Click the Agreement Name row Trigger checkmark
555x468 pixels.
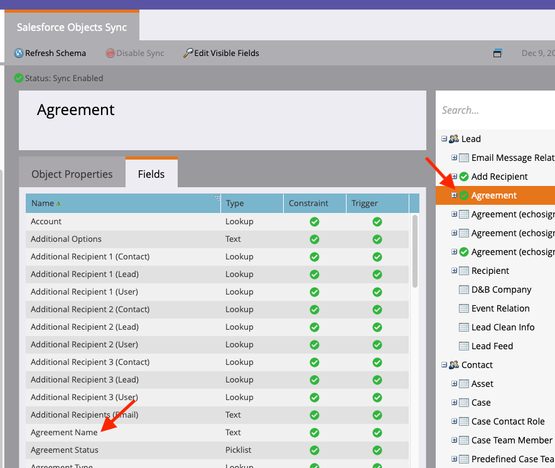(377, 433)
